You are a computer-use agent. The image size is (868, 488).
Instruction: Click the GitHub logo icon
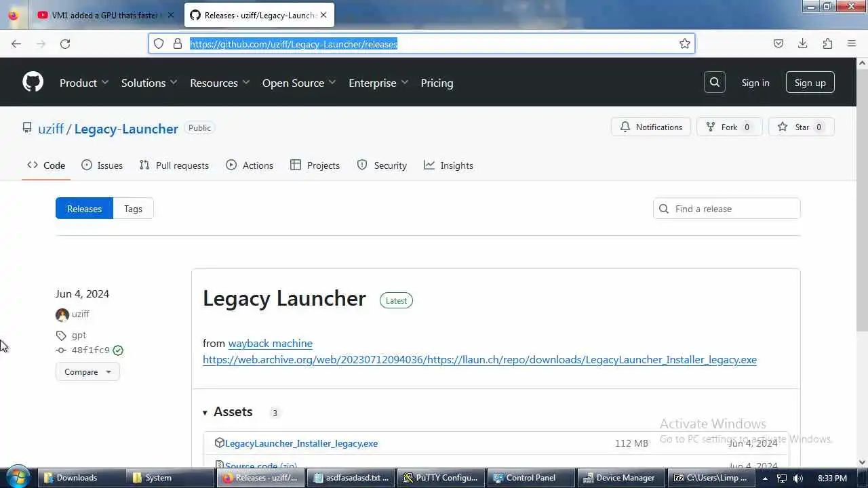[x=33, y=82]
